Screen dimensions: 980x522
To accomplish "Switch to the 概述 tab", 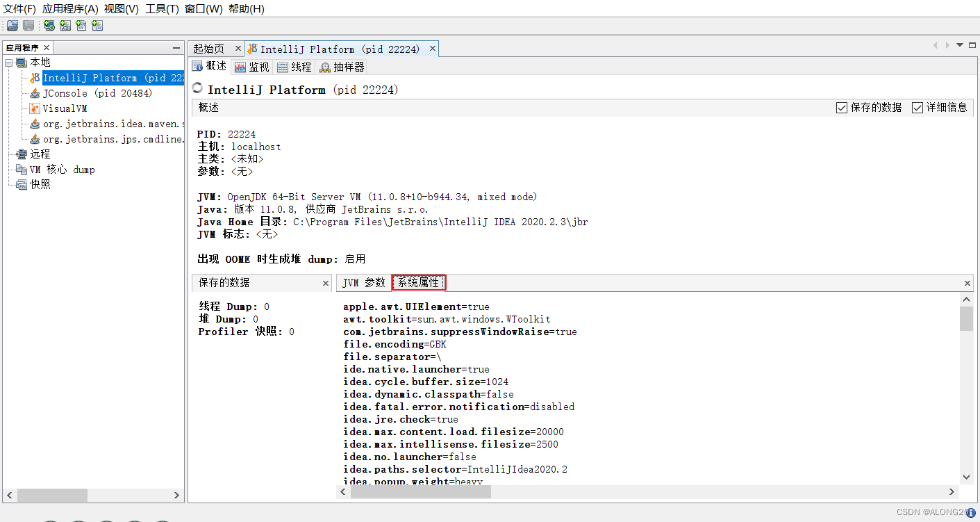I will click(210, 67).
